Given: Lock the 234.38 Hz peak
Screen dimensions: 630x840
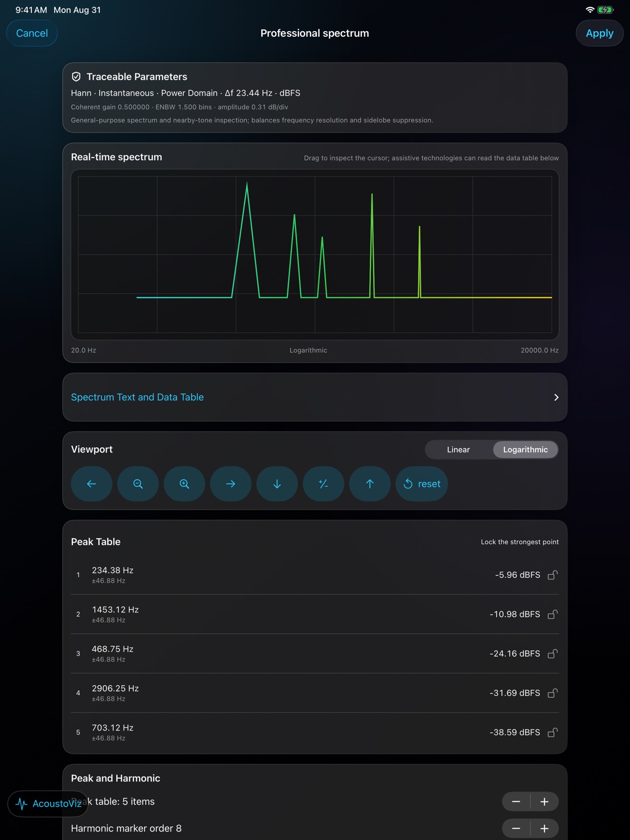Looking at the screenshot, I should tap(552, 575).
